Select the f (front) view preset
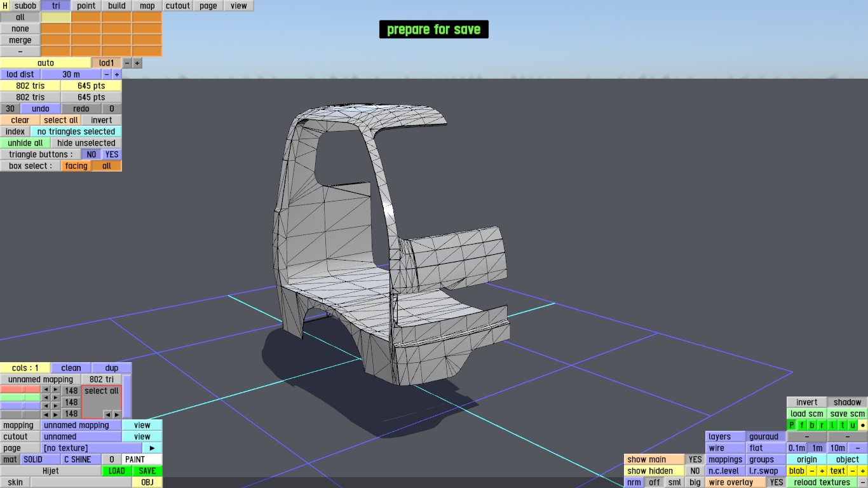The height and width of the screenshot is (488, 868). pyautogui.click(x=802, y=425)
